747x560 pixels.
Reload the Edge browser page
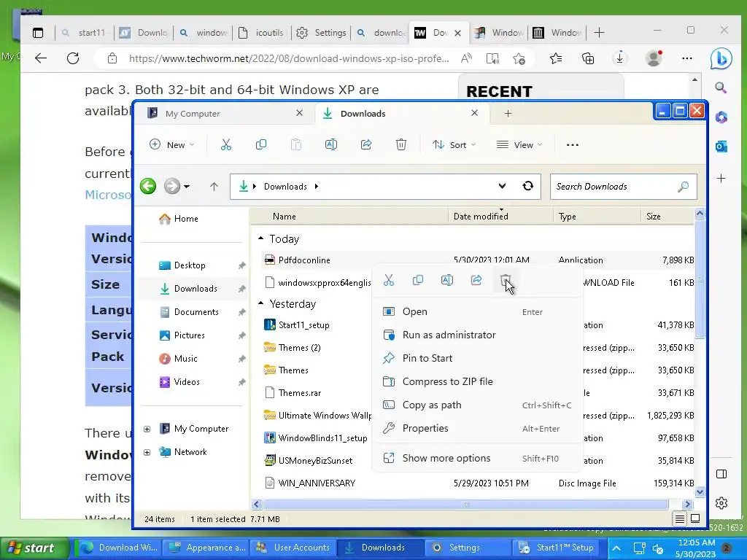[73, 58]
